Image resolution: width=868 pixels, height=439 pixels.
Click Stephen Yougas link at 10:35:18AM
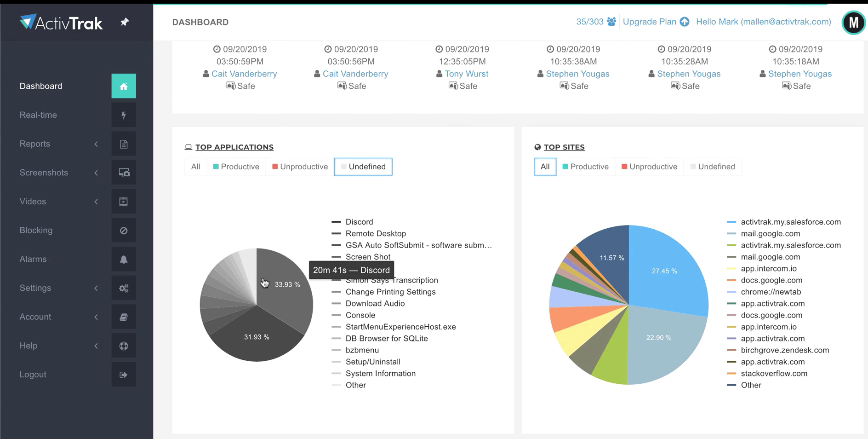tap(800, 74)
